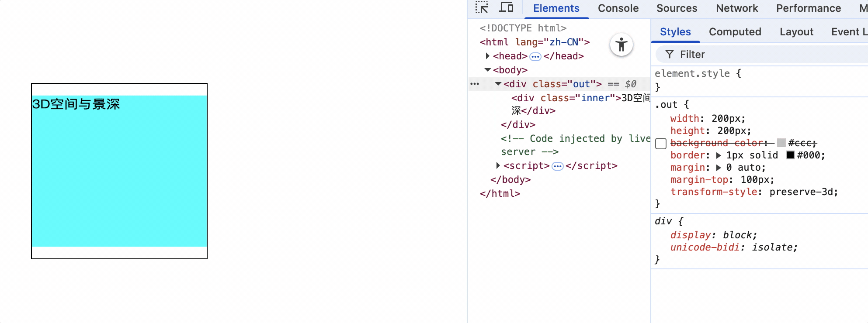
Task: Open the #ccc background color swatch
Action: pos(781,143)
